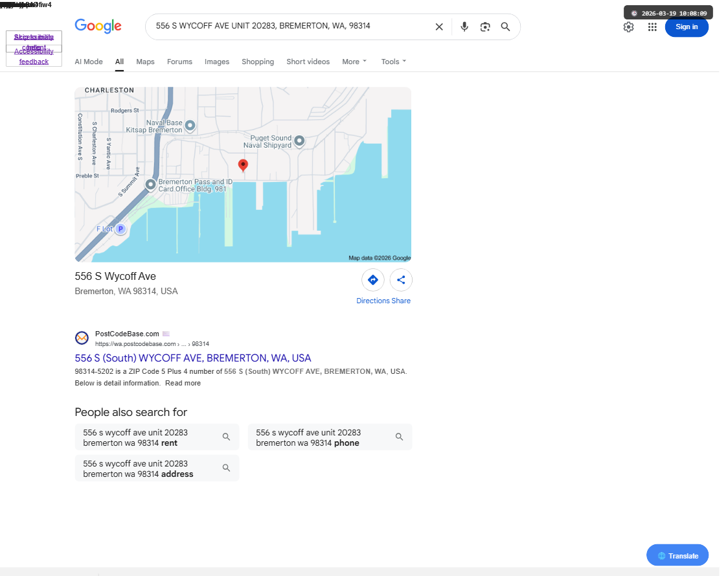The width and height of the screenshot is (728, 576).
Task: Click the Directions arrow icon button
Action: coord(373,280)
